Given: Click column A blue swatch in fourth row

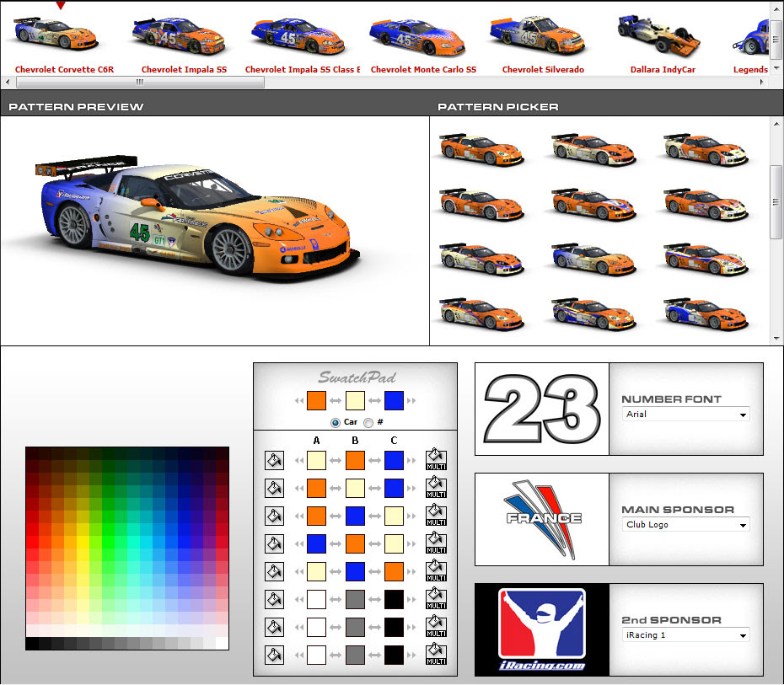Looking at the screenshot, I should pyautogui.click(x=316, y=543).
